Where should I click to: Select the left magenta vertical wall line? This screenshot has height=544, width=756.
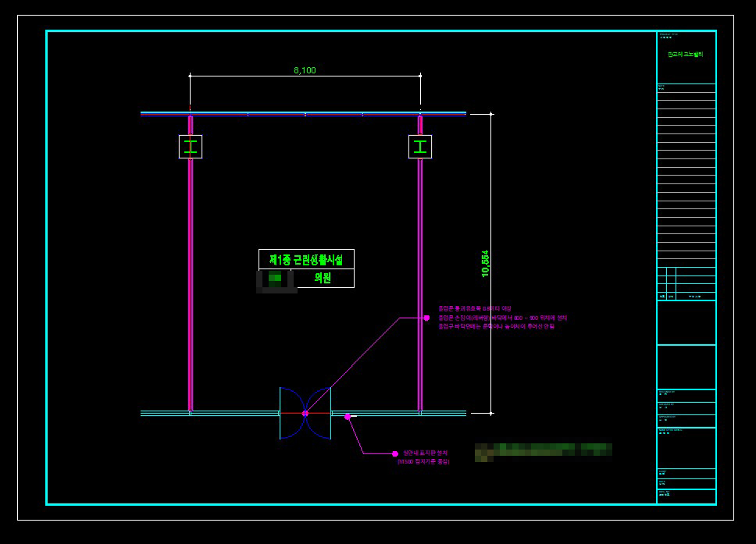tap(191, 281)
